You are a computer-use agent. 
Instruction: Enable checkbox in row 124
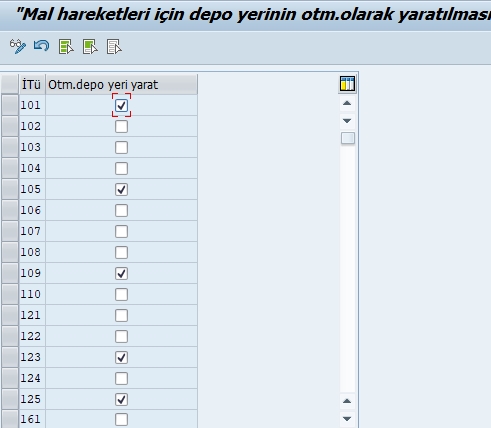click(121, 379)
